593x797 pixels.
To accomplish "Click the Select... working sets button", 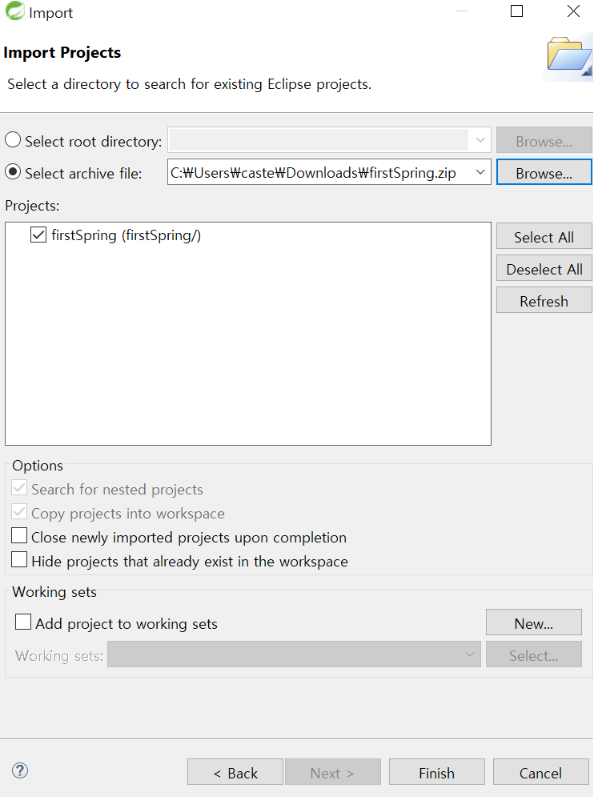I will [x=534, y=654].
